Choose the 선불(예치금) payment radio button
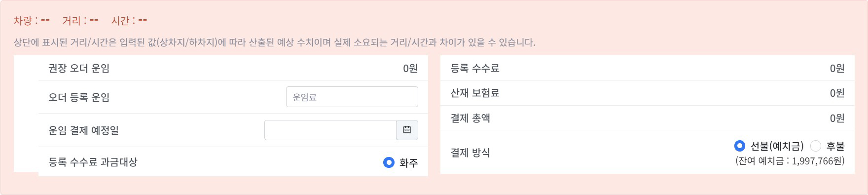Viewport: 868px width, 195px height. click(x=739, y=146)
